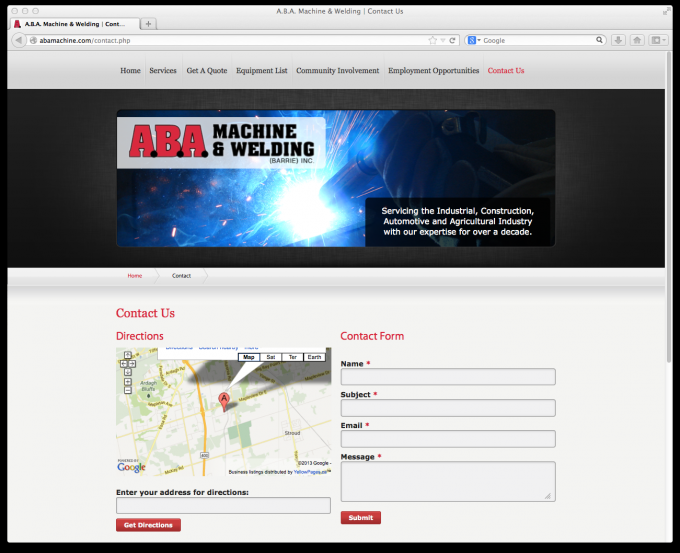Open the downloads arrow icon
The image size is (680, 553).
[x=618, y=40]
